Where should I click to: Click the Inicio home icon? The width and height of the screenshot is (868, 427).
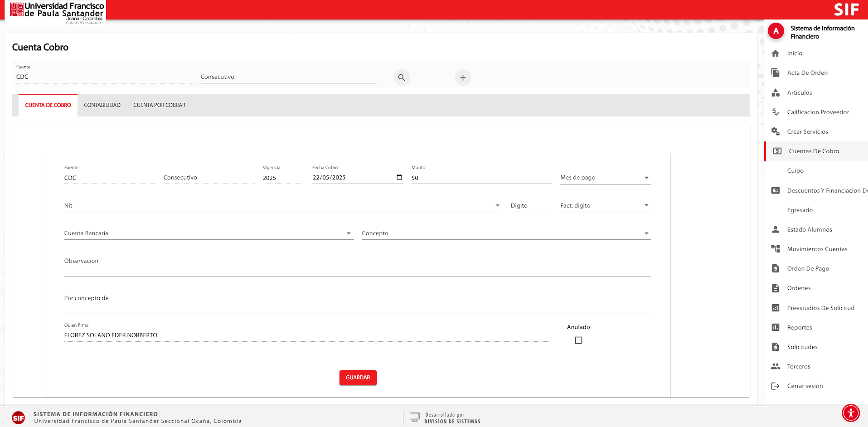776,53
